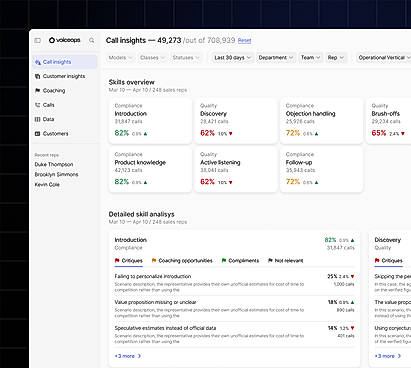Click the Calls phone icon in sidebar
Viewport: 411px width, 368px height.
coord(38,105)
